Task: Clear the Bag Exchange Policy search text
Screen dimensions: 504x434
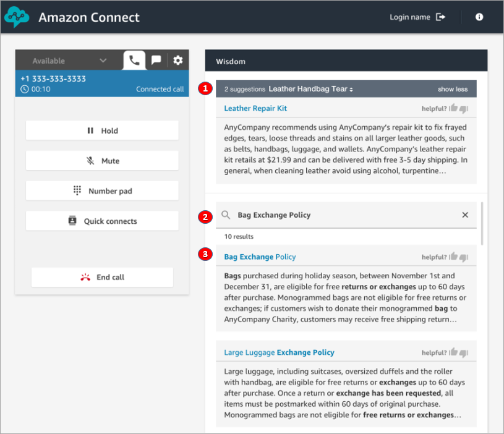Action: coord(465,215)
